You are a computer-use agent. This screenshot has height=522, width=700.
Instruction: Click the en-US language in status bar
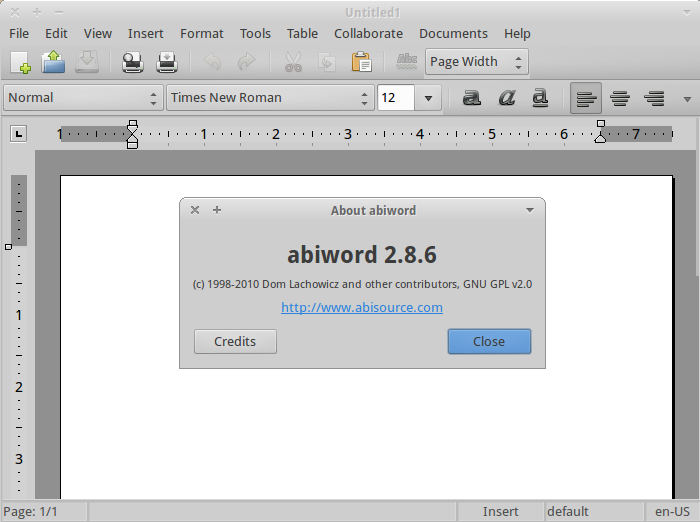(672, 511)
